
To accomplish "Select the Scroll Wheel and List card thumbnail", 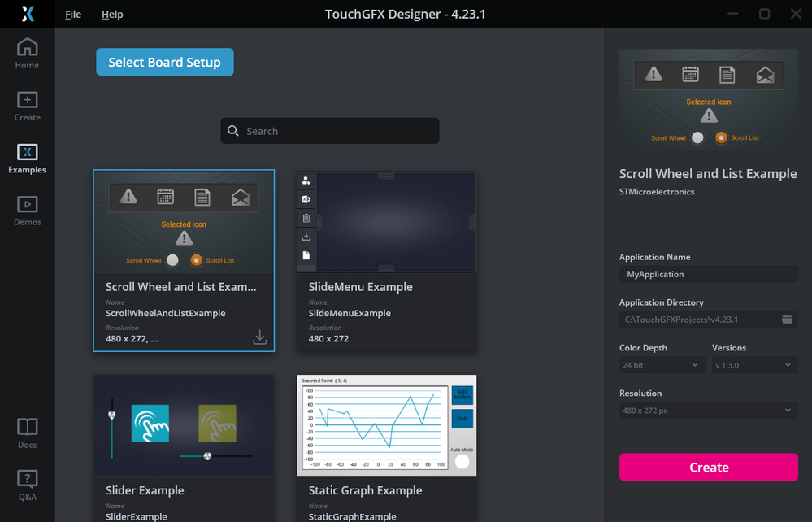I will point(184,222).
